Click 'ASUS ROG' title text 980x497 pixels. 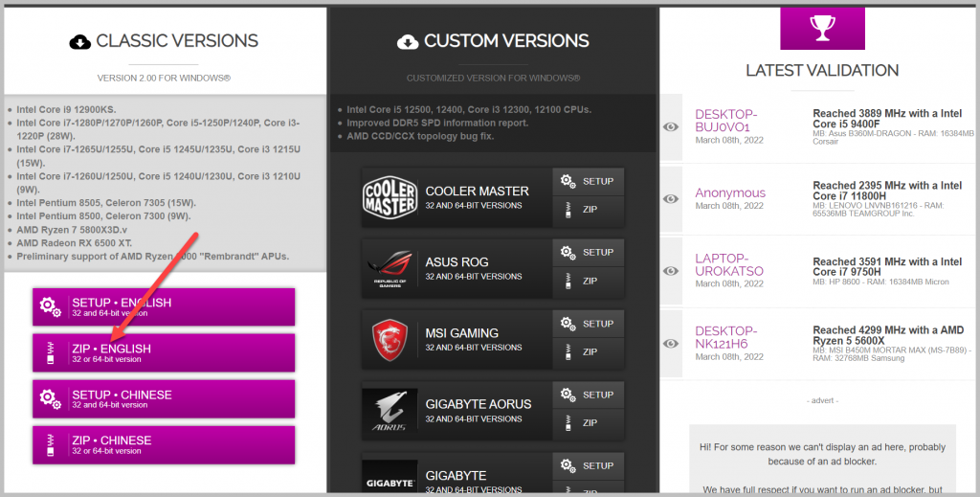tap(457, 262)
